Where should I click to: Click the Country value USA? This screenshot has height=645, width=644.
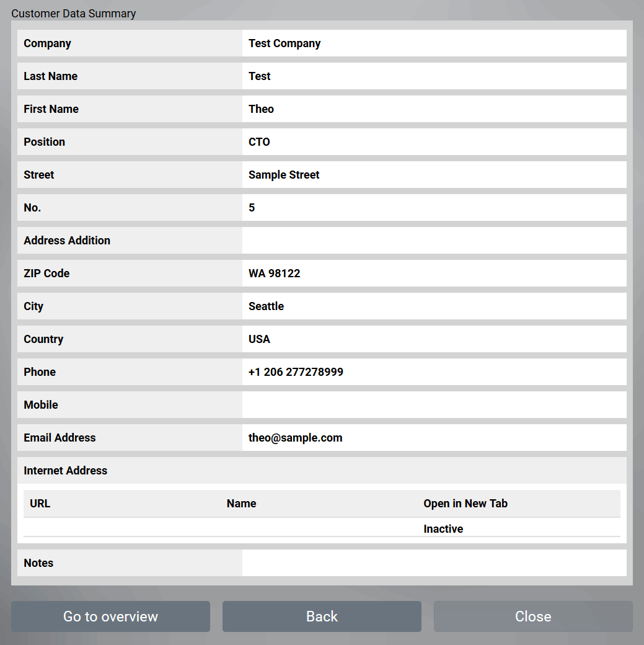[x=434, y=339]
